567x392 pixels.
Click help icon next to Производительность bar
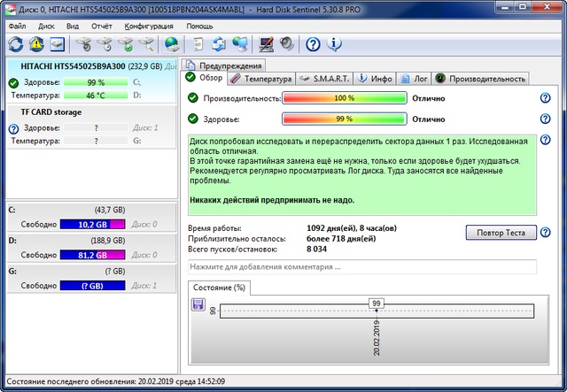click(x=546, y=98)
